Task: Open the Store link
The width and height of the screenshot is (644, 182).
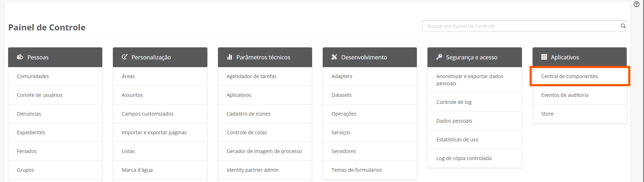Action: pos(547,114)
